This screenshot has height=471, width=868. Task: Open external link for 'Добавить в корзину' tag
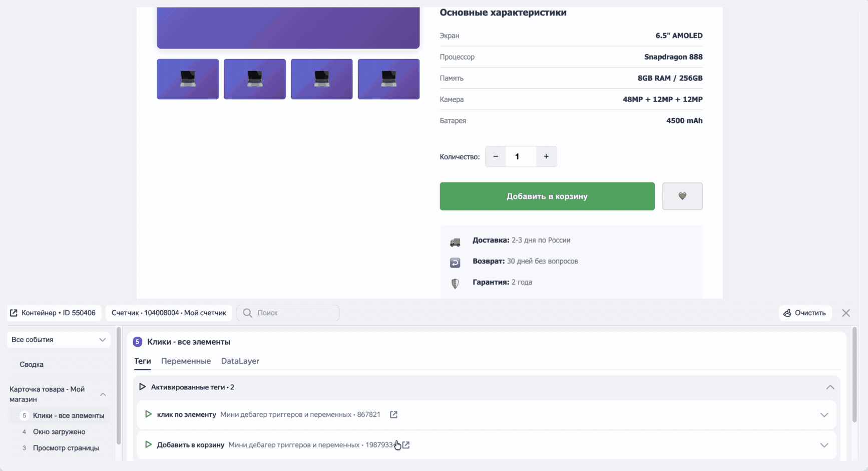tap(406, 445)
